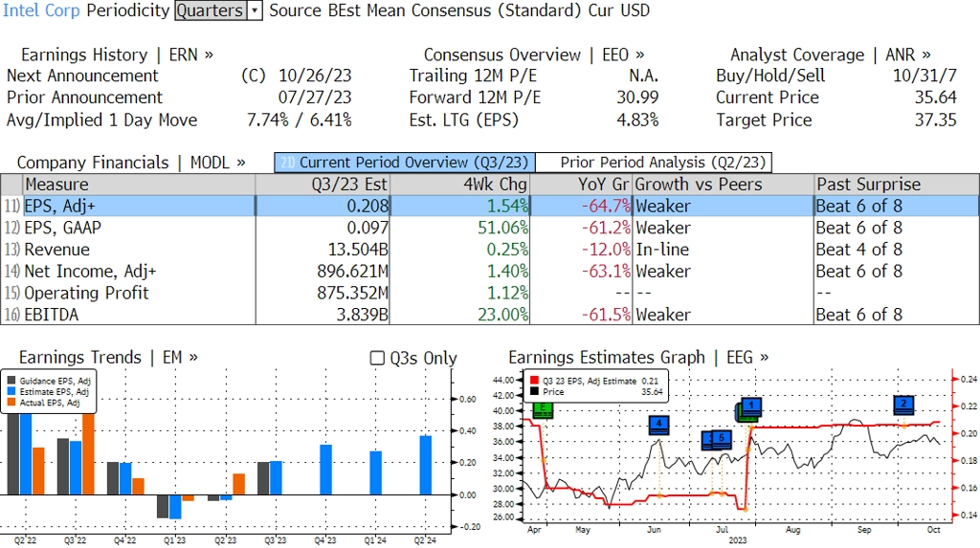Click Trailing 12M P/E value N.A.
Viewport: 980px width, 548px height.
coord(644,76)
